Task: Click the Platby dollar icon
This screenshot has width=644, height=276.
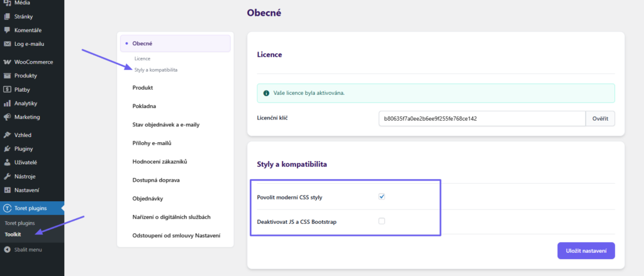Action: [x=7, y=89]
